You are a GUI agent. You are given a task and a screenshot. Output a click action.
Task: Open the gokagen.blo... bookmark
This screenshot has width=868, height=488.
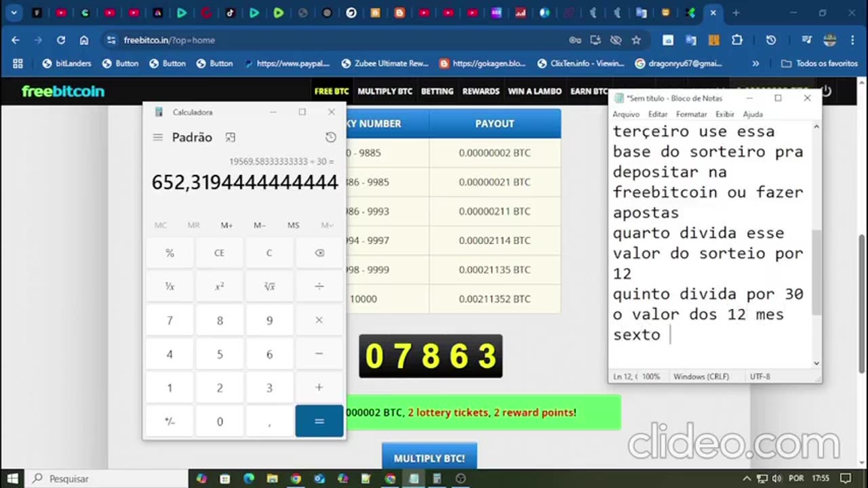(483, 63)
